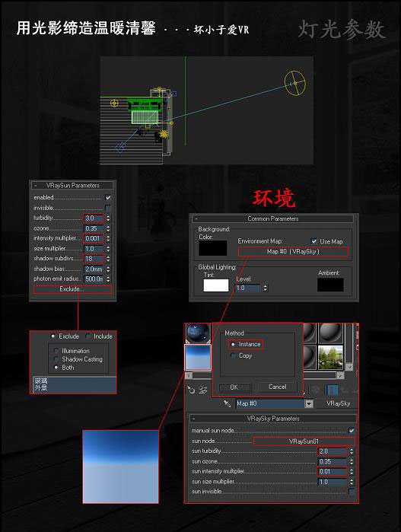
Task: Select the tree photo material slot
Action: point(331,357)
